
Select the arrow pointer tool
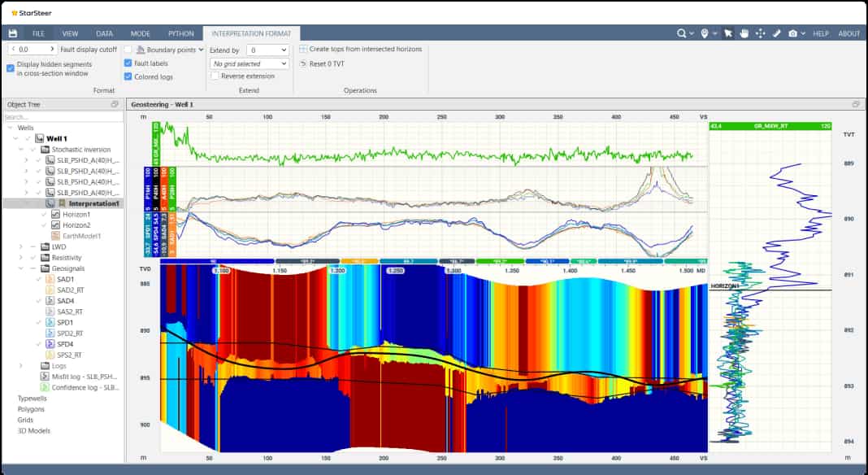point(728,33)
